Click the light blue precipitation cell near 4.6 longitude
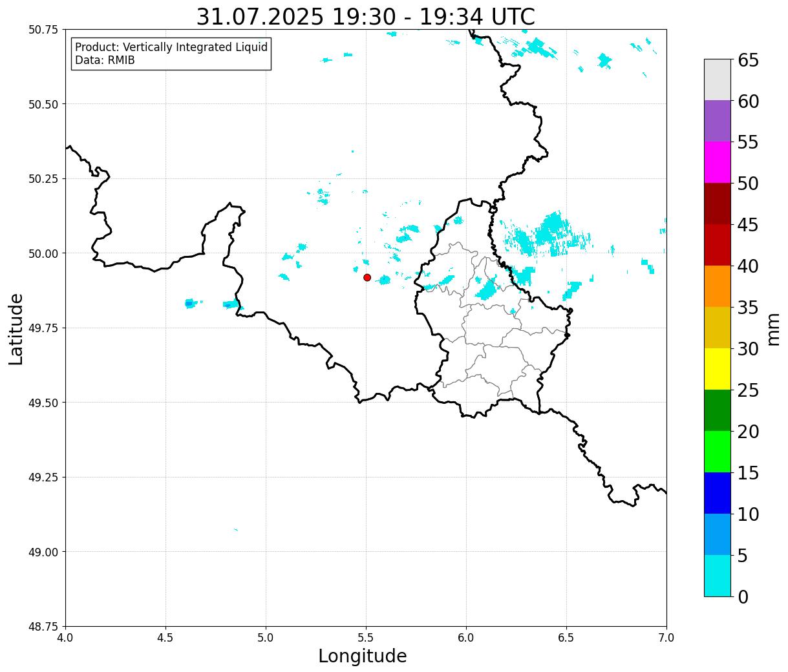 189,303
